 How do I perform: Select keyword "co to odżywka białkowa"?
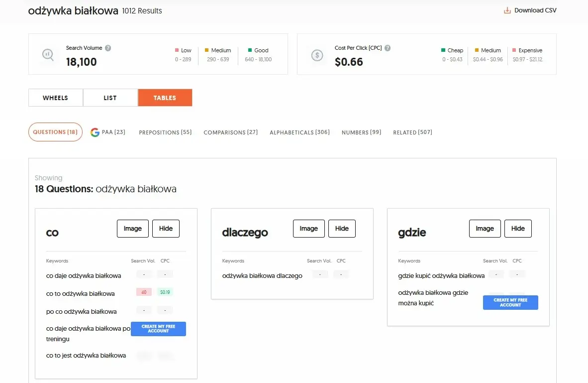coord(81,293)
